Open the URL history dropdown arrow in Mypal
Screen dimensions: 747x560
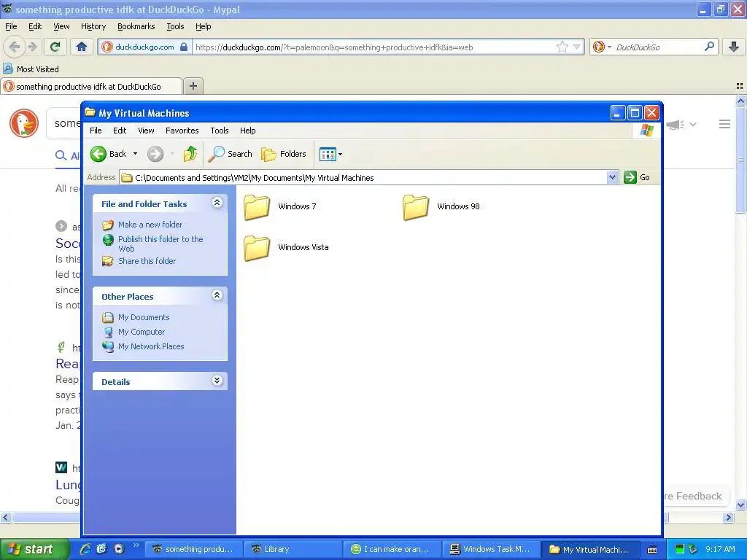point(577,47)
